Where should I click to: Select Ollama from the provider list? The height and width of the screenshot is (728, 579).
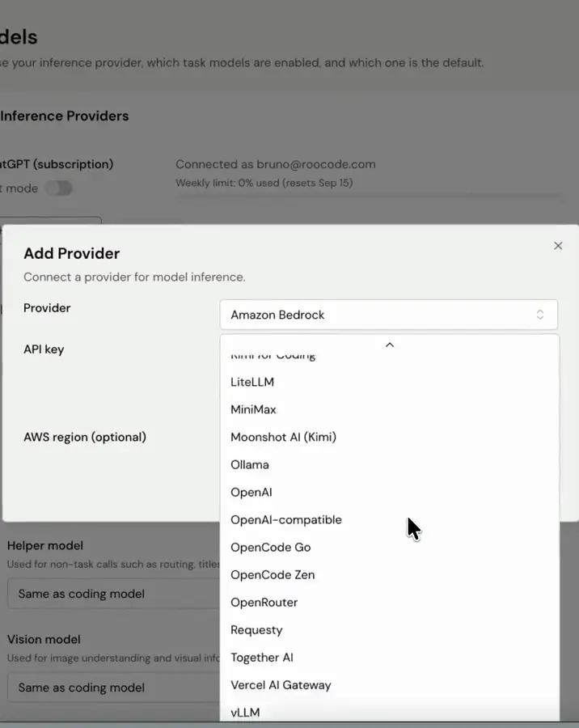click(x=390, y=465)
